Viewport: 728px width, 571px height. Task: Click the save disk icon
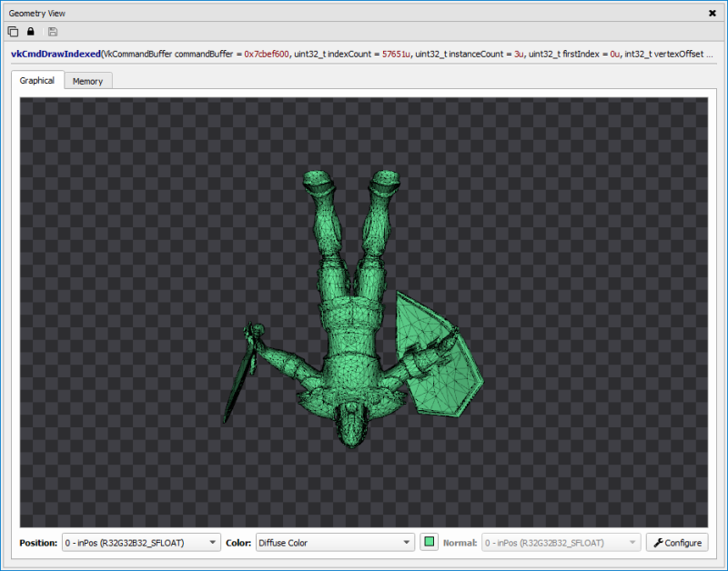tap(53, 32)
